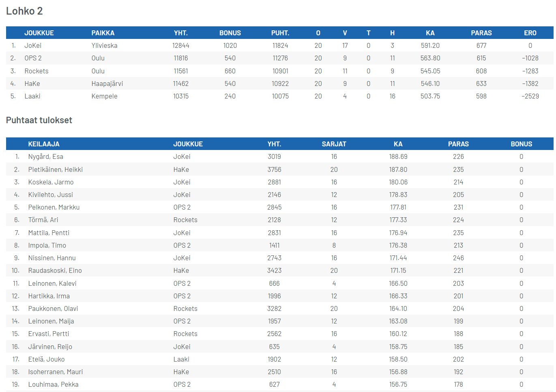Select bowler Pietikäinen, Heikki
The width and height of the screenshot is (556, 392).
click(56, 169)
